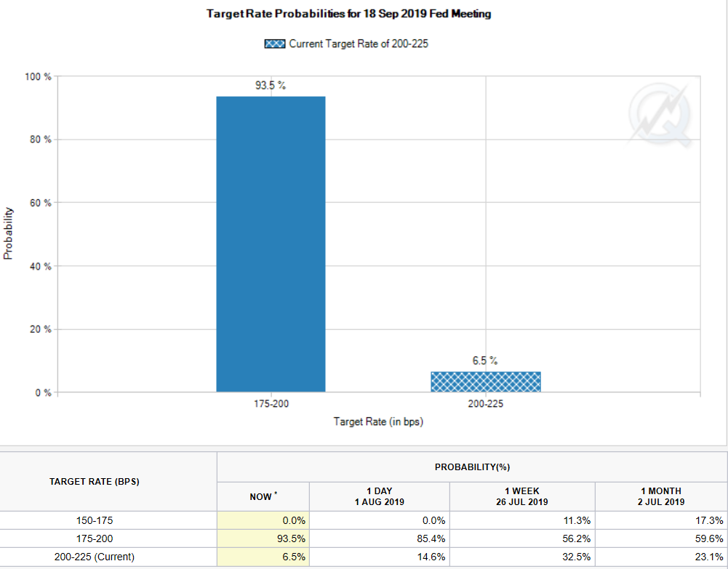Select the '1 MONTH 2 JUL 2019' column header
This screenshot has width=728, height=569.
click(660, 496)
